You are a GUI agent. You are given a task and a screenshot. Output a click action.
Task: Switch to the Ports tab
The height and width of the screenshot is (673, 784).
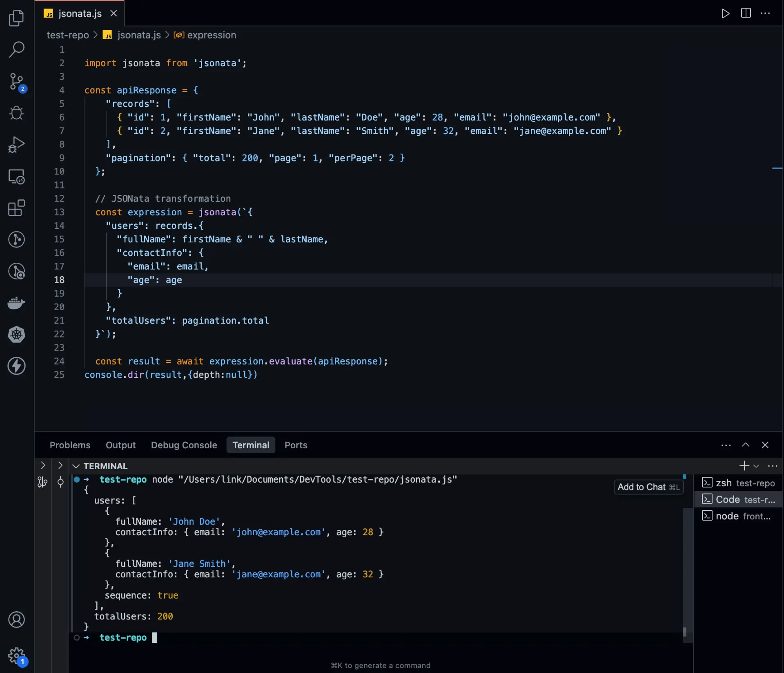click(x=296, y=445)
